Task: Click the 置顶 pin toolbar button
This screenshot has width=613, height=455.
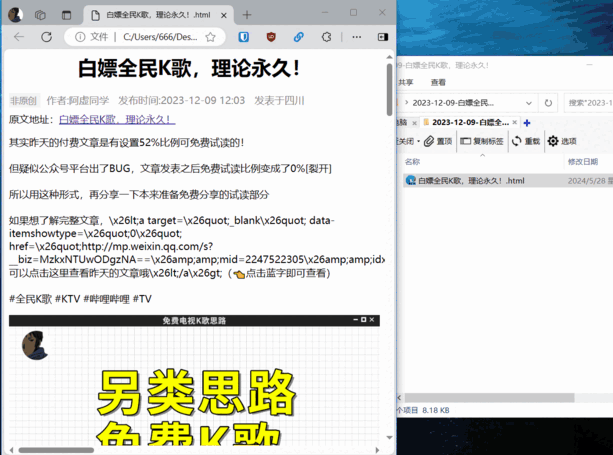Action: [438, 141]
